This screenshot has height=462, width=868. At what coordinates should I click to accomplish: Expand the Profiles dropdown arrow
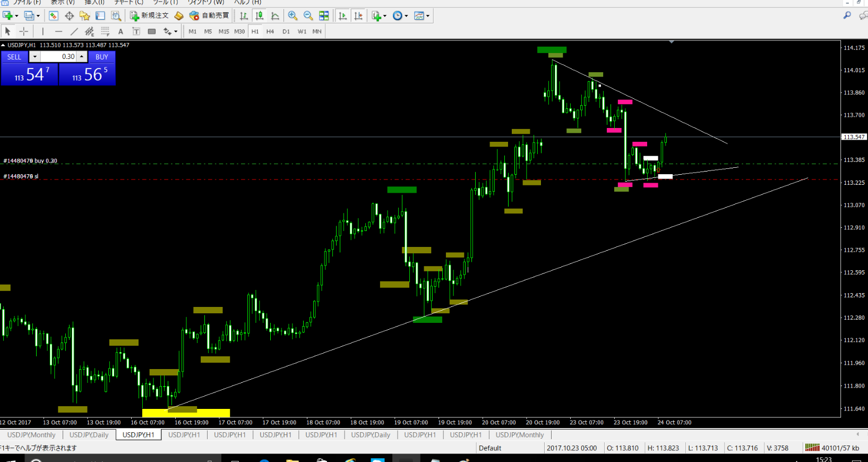[38, 16]
